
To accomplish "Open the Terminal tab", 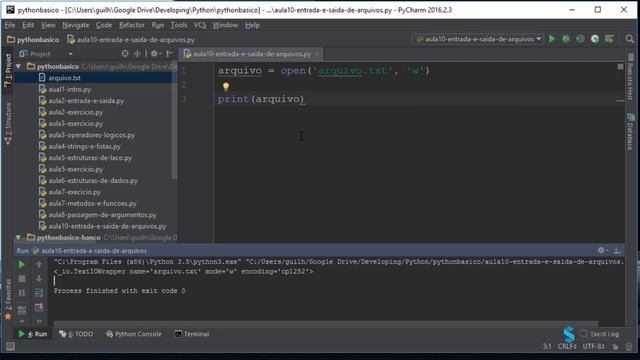I will pyautogui.click(x=192, y=334).
